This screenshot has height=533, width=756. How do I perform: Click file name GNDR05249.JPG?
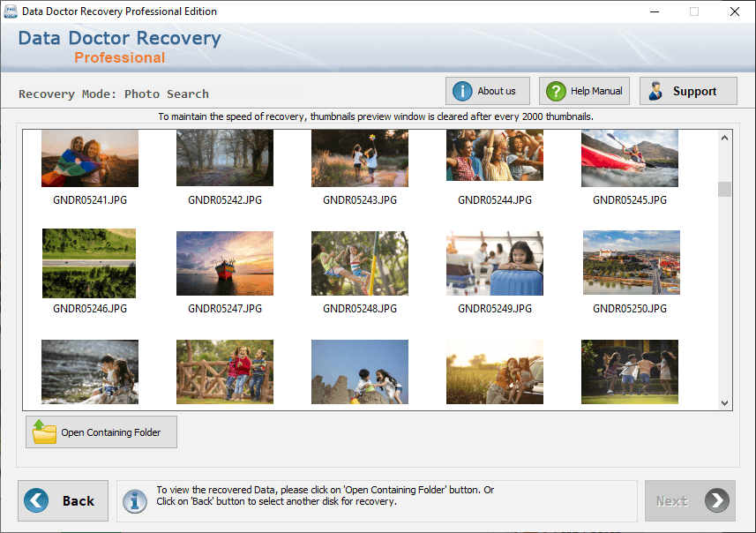[x=495, y=309]
